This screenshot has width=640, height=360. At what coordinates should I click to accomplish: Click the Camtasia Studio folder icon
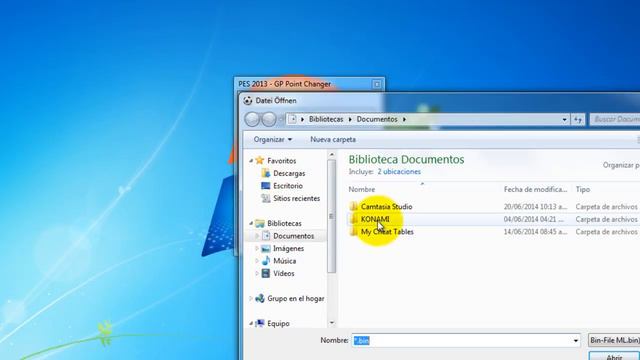tap(353, 207)
